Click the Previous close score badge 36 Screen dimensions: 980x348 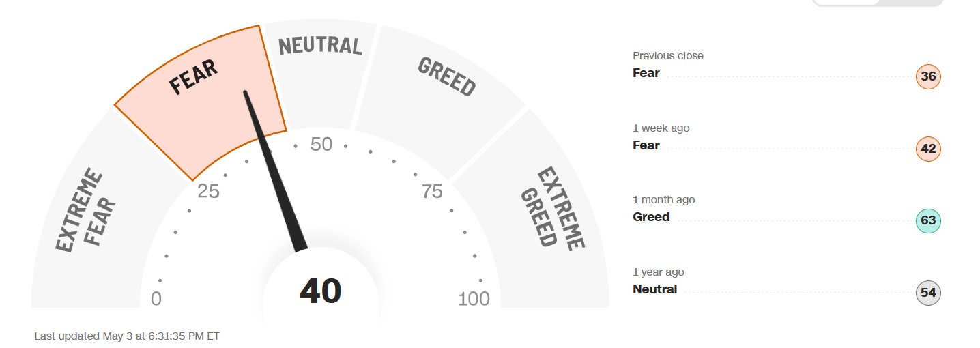coord(928,76)
